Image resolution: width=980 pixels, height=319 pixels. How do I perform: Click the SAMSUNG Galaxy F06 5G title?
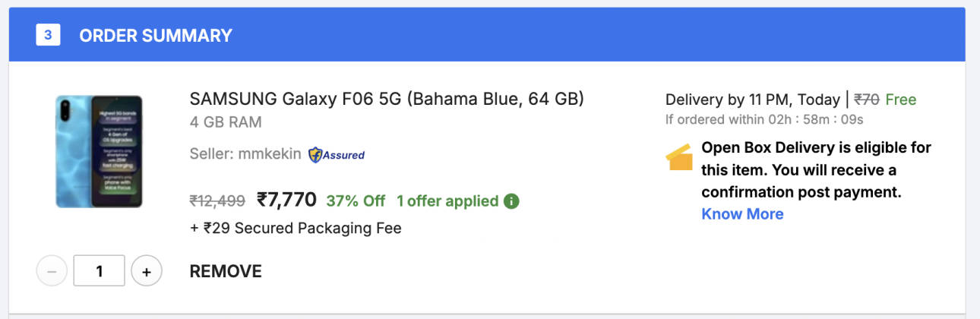pos(387,99)
